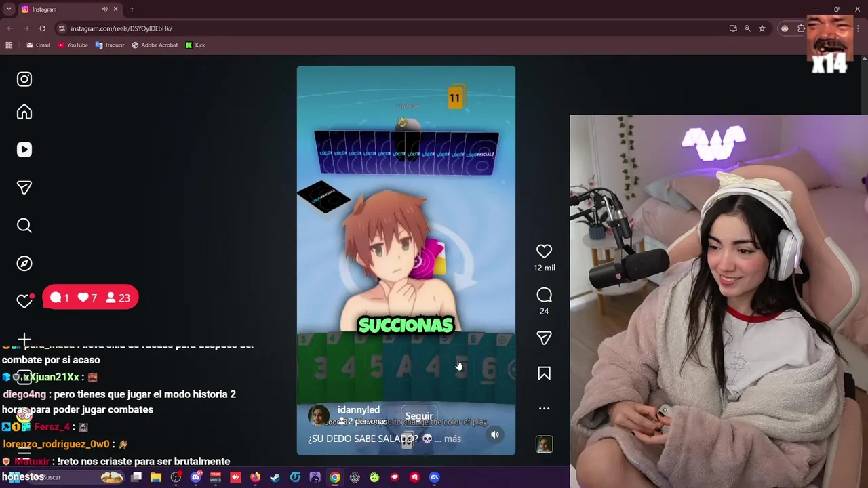Open the Traducir bookmark
Image resolution: width=868 pixels, height=488 pixels.
pos(110,45)
